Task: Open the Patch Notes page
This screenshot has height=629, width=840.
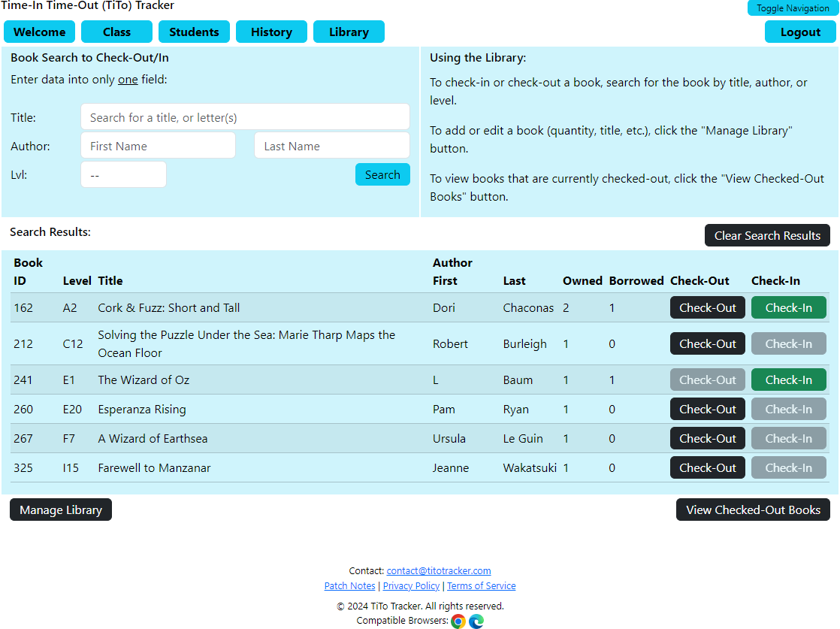Action: (349, 585)
